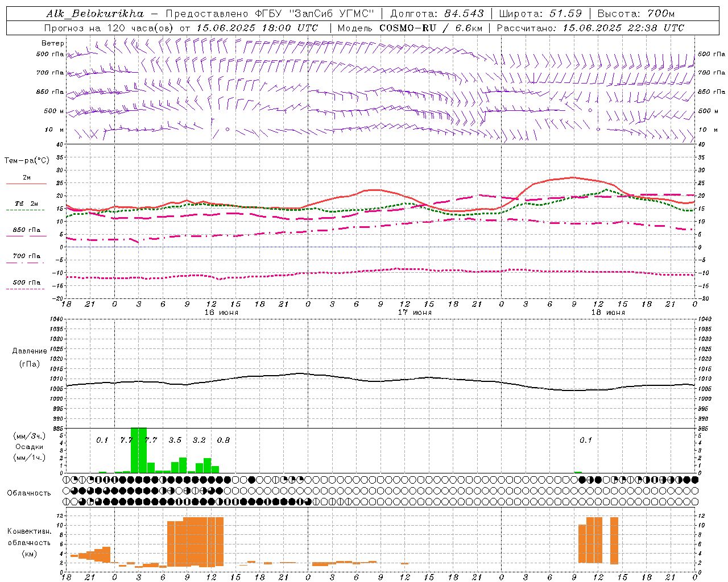Click the Рассчитано: 15.06.2025 22:38 UTC timestamp
This screenshot has width=728, height=582.
pos(590,28)
